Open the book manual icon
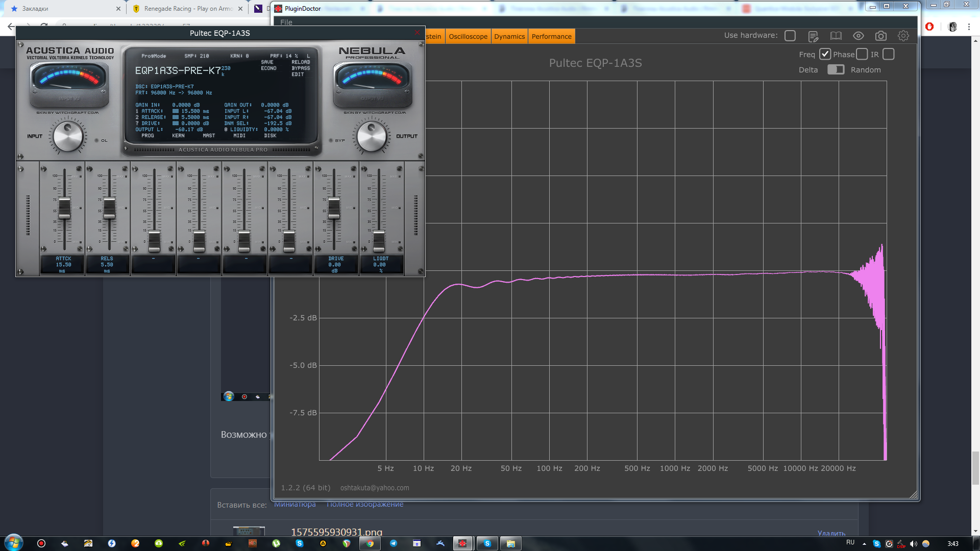Image resolution: width=980 pixels, height=551 pixels. [836, 36]
